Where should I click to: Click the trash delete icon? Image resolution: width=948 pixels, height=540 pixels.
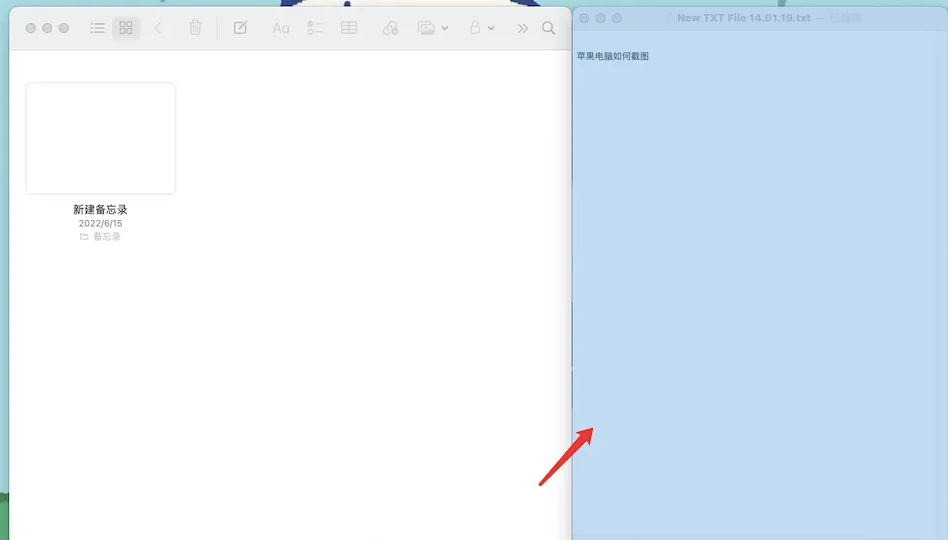tap(195, 28)
